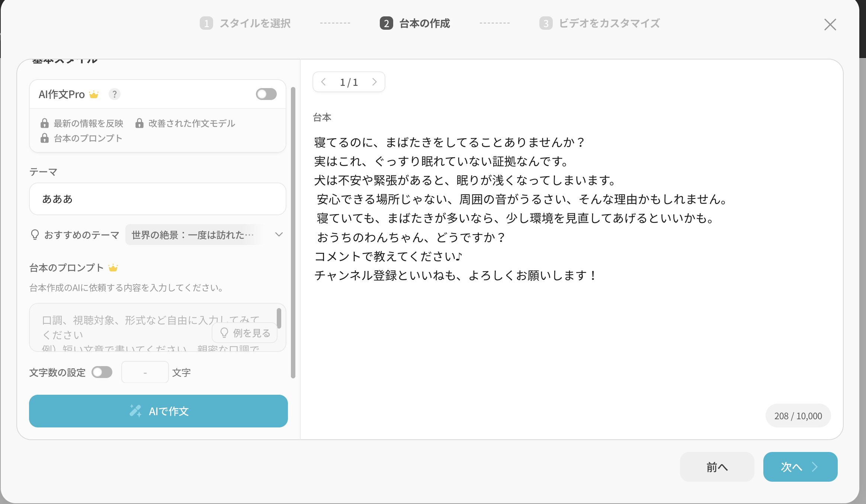This screenshot has width=866, height=504.
Task: Click the 例を見る button
Action: [245, 333]
